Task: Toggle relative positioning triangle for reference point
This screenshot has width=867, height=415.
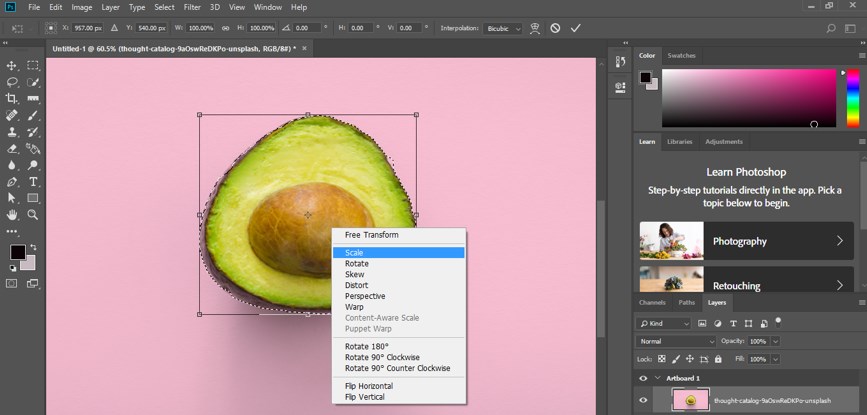Action: (114, 28)
